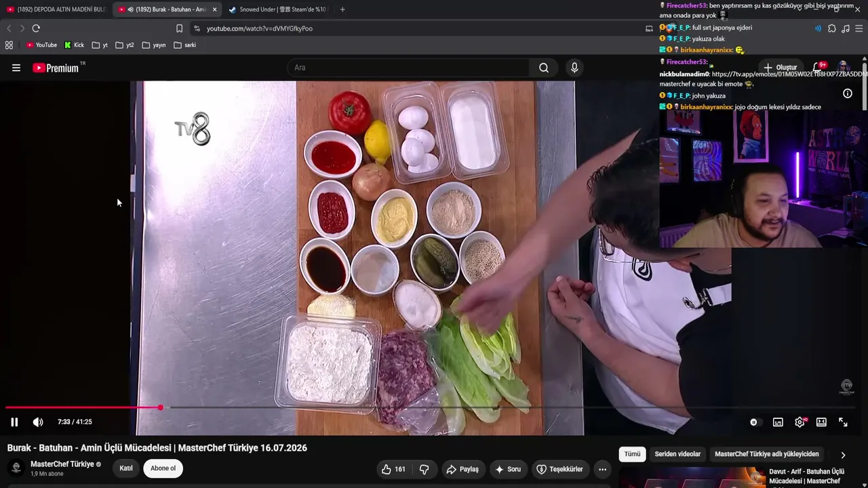Open the browser extensions puzzle icon
This screenshot has height=488, width=868.
pyautogui.click(x=832, y=28)
